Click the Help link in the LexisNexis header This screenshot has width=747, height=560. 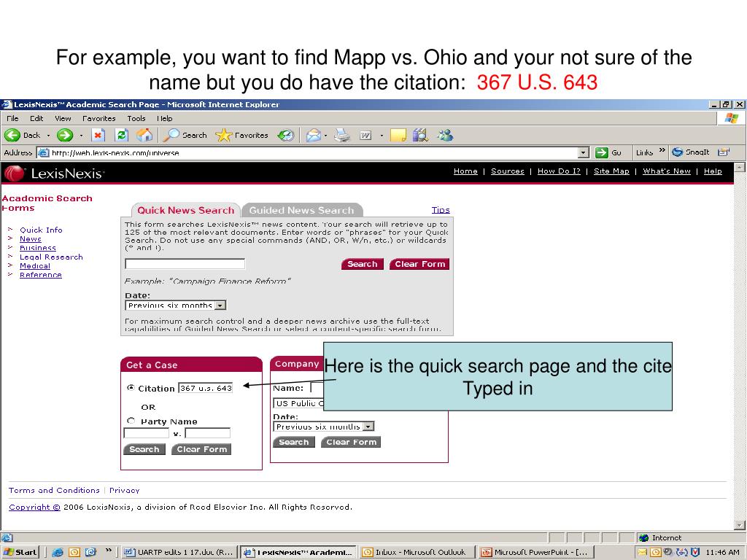coord(713,171)
